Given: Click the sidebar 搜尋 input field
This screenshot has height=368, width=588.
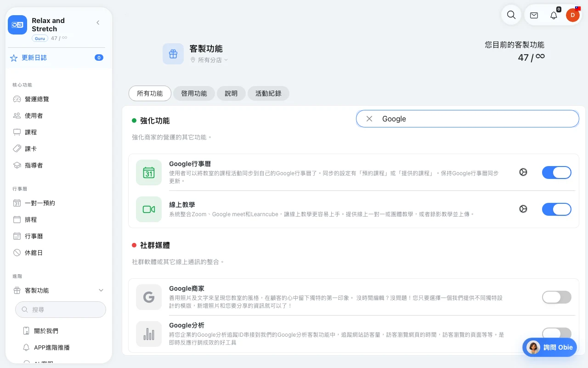Looking at the screenshot, I should 61,310.
